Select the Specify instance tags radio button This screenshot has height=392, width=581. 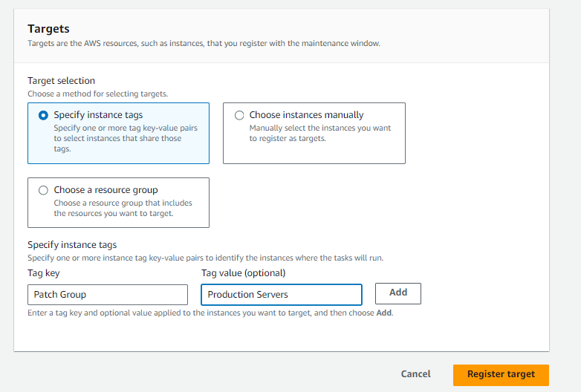[43, 116]
